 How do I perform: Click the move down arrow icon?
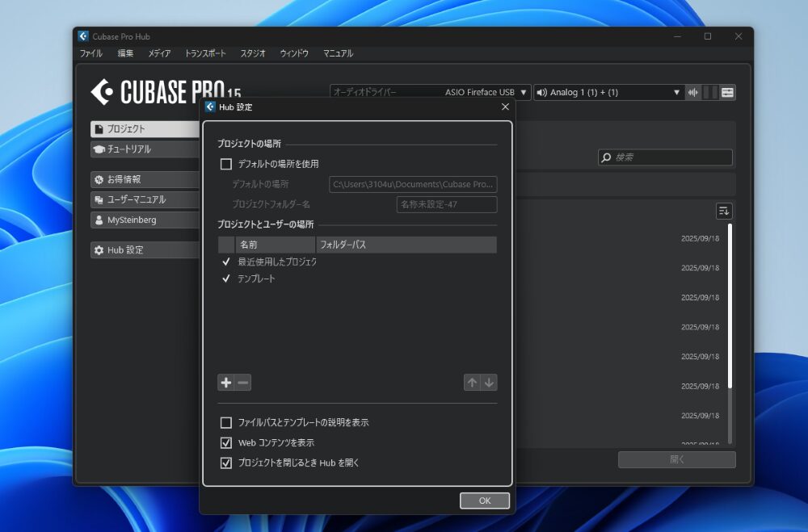coord(489,383)
